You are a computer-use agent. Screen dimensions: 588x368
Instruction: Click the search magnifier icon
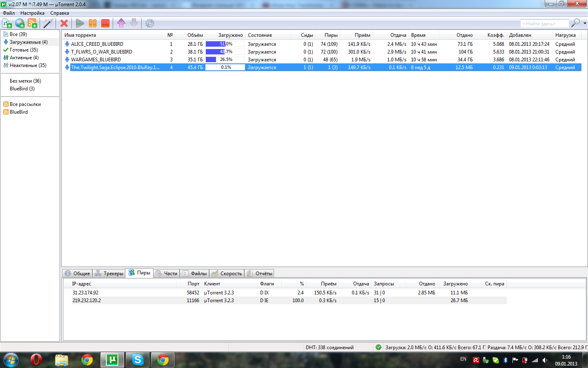click(575, 23)
